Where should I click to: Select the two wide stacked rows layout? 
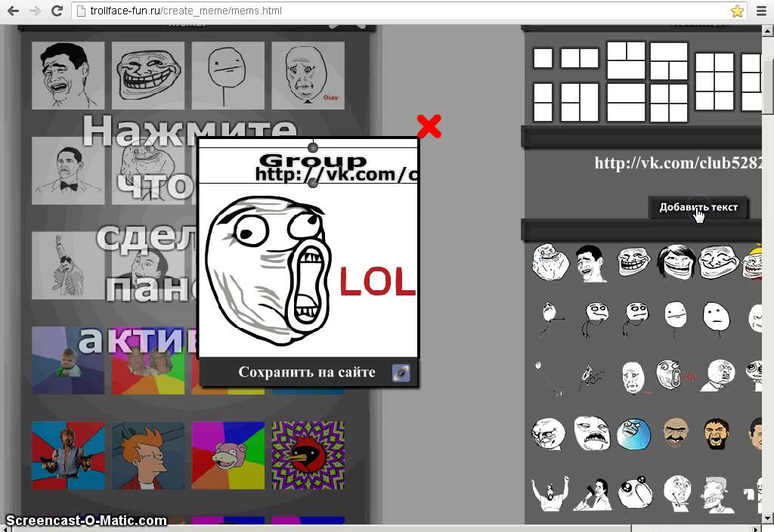[626, 102]
